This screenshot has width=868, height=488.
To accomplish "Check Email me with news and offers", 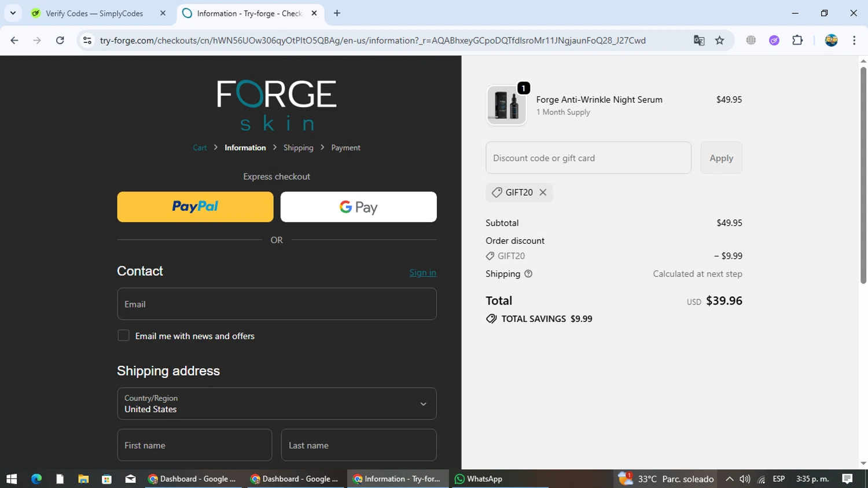I will coord(123,336).
